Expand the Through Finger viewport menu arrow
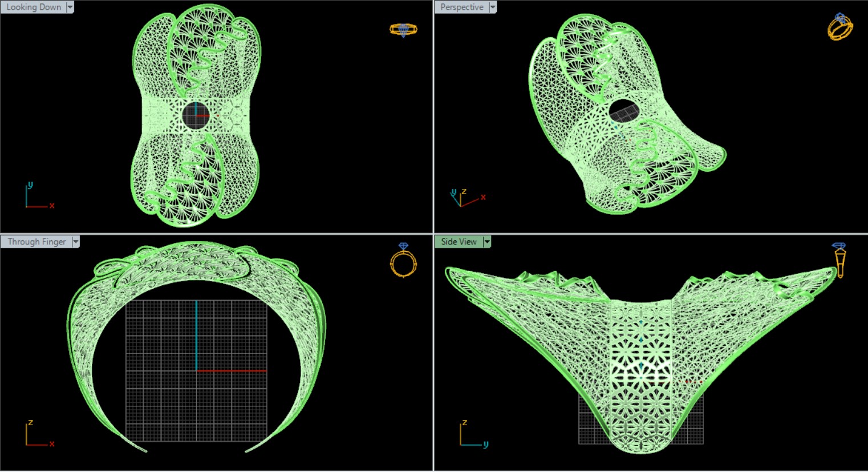 75,242
